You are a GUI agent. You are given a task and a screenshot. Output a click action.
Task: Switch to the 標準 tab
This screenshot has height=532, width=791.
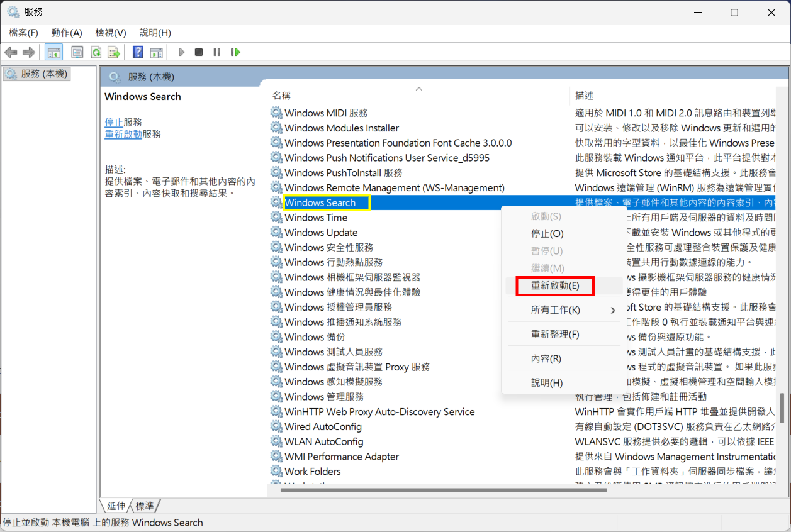145,506
